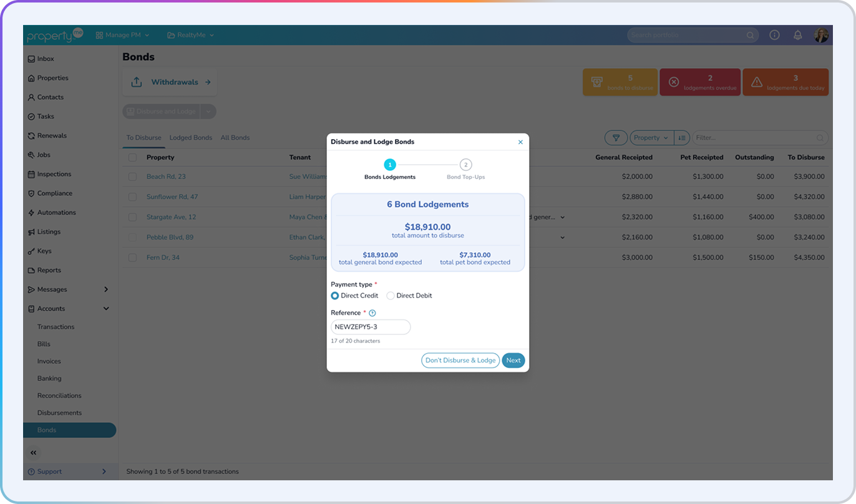Click the Next button in dialog
Screen dimensions: 856x504
click(x=513, y=361)
